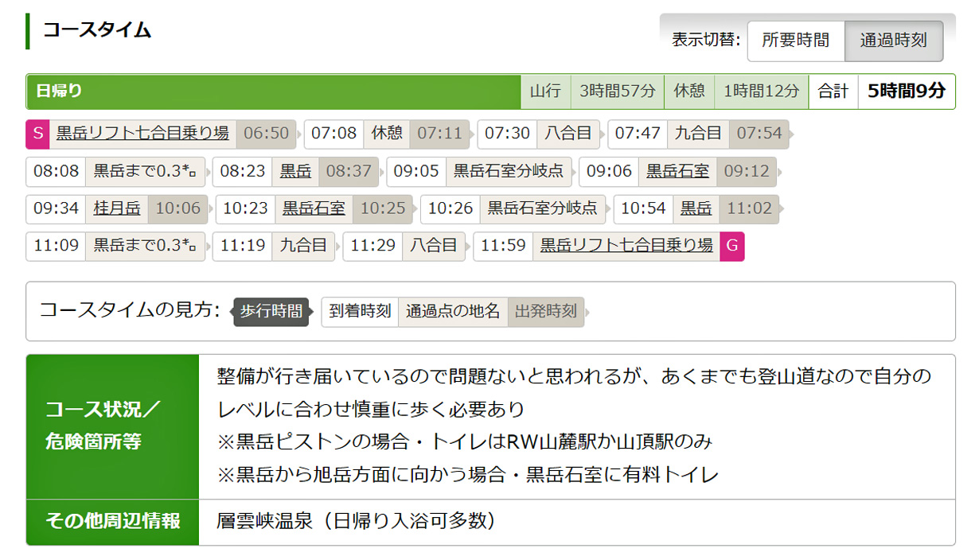Click the 出発時刻 legend label

545,312
